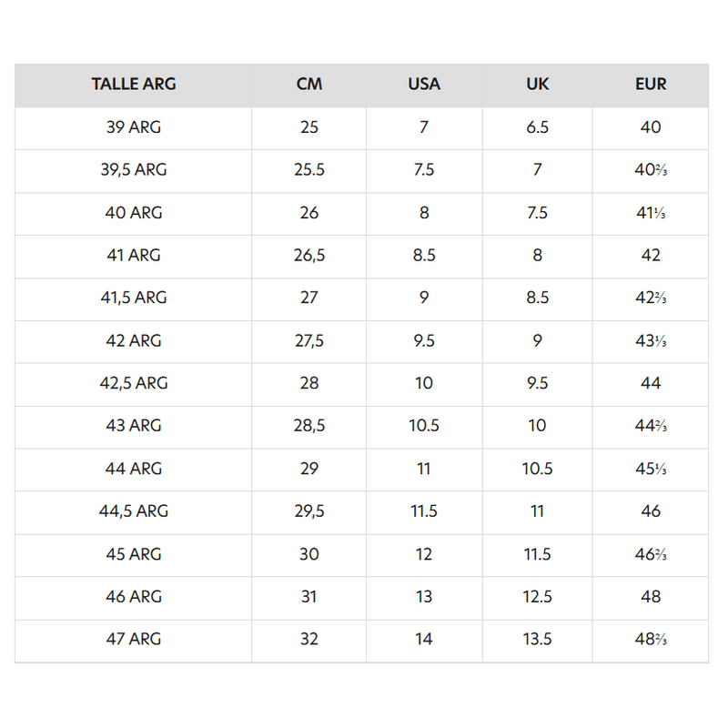Click the 47 ARG row label
The image size is (728, 728).
point(134,639)
